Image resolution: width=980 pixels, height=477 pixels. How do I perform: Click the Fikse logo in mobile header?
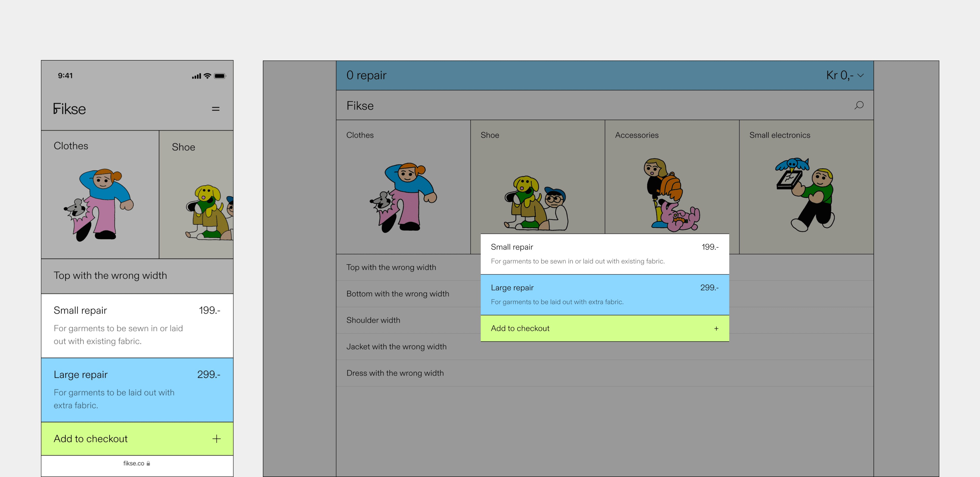pyautogui.click(x=70, y=109)
